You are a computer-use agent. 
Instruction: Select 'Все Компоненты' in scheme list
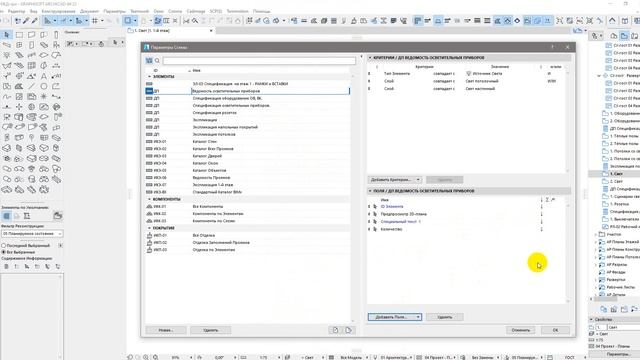(x=248, y=207)
